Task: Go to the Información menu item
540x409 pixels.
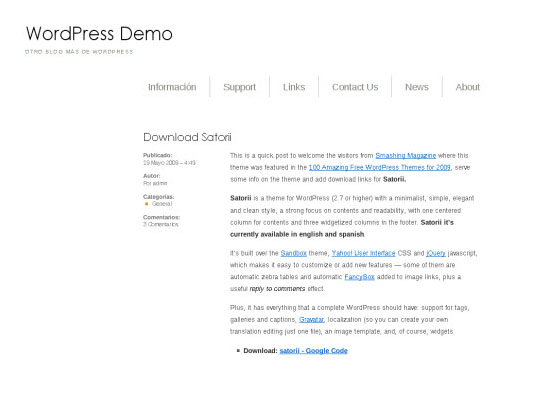Action: [172, 87]
